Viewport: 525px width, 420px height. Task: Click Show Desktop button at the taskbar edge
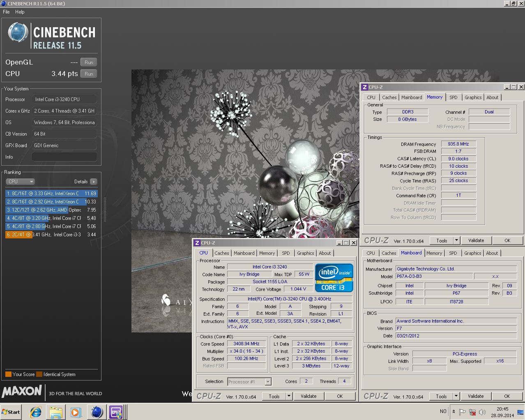point(520,412)
